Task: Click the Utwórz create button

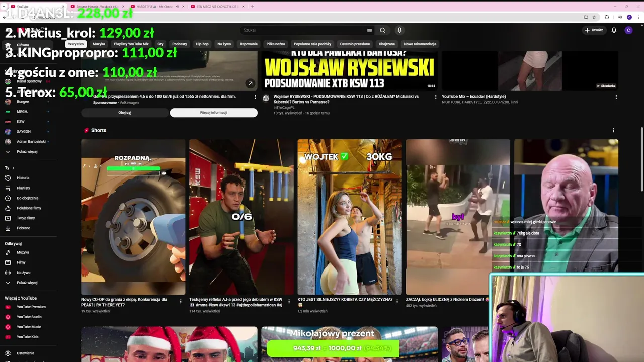Action: click(x=594, y=30)
